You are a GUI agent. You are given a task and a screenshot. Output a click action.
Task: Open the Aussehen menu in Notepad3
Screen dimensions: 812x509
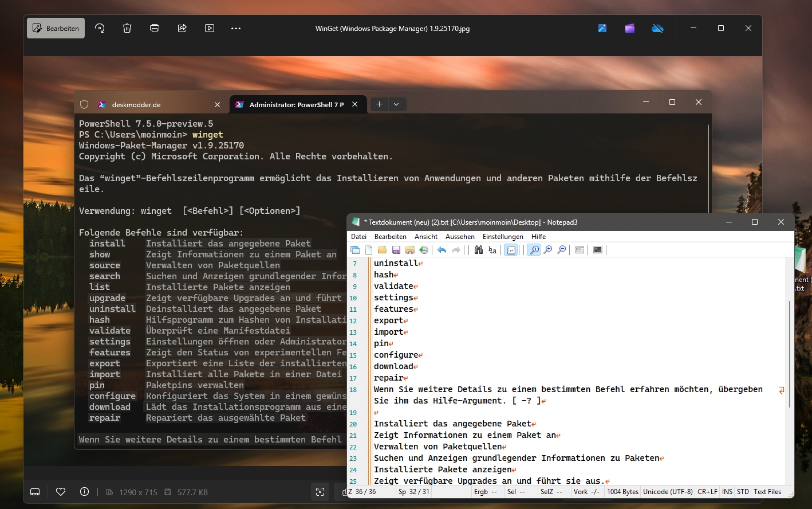(460, 237)
